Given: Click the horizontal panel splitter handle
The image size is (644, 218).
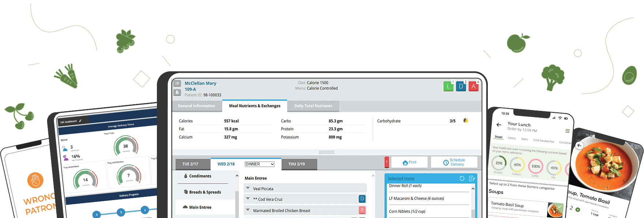Looking at the screenshot, I should (x=327, y=152).
